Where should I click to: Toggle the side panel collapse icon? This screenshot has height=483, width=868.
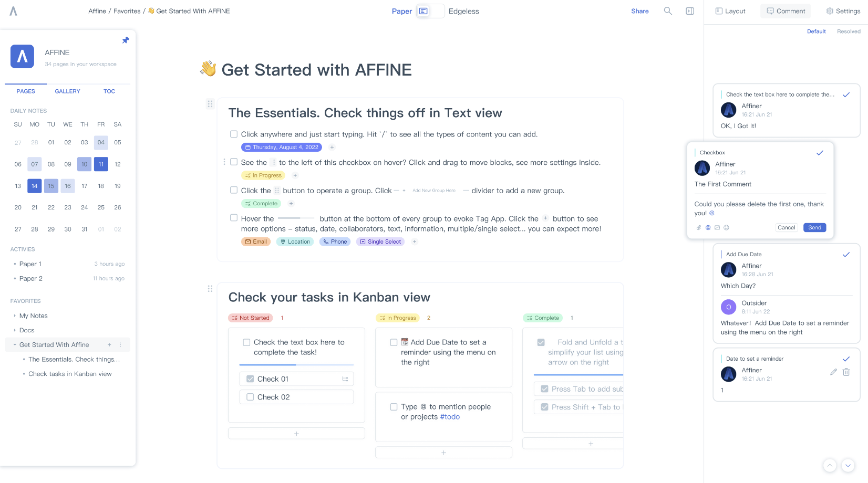(x=690, y=11)
